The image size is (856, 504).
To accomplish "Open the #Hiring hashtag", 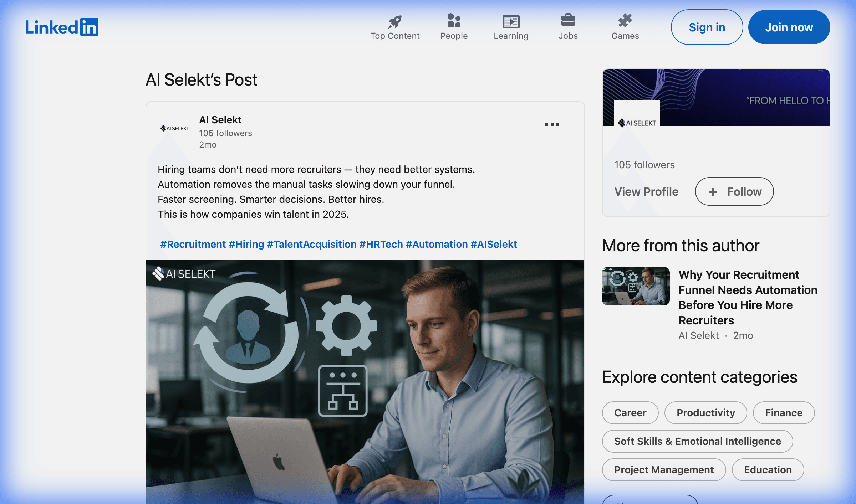I will (246, 244).
